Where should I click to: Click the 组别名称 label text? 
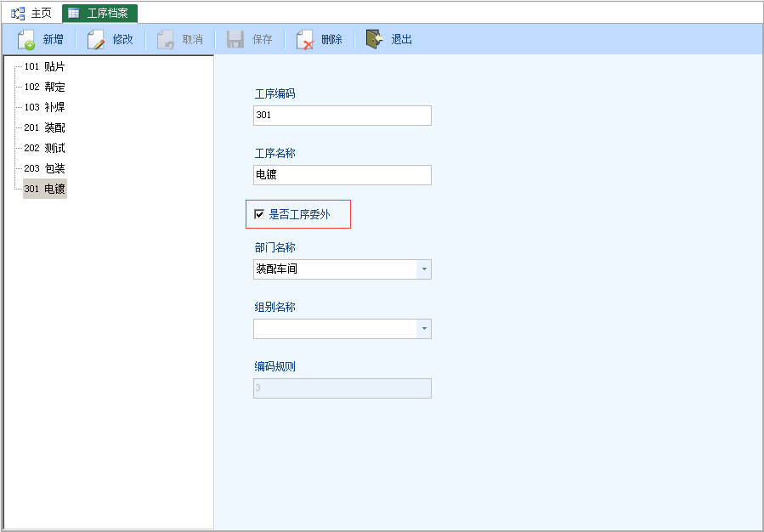tap(274, 307)
